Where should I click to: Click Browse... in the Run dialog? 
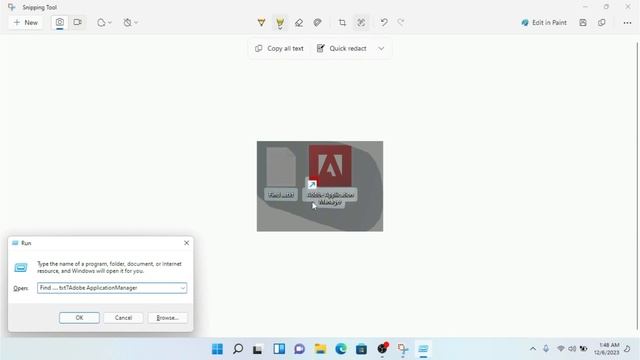coord(167,318)
